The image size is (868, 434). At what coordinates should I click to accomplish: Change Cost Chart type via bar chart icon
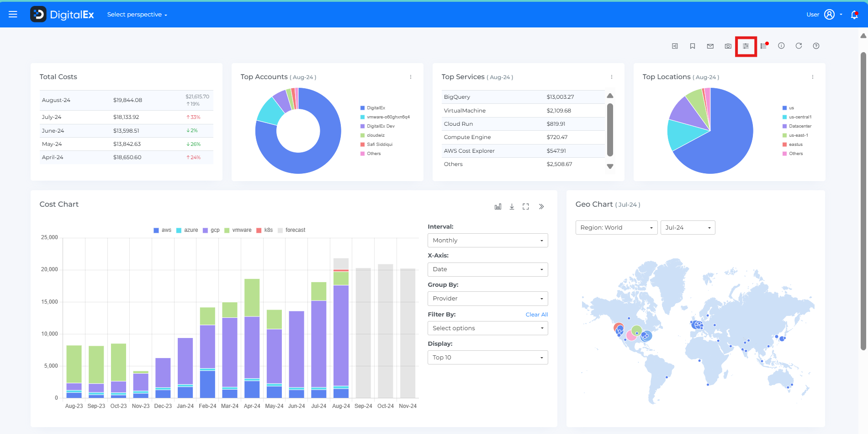click(x=498, y=207)
